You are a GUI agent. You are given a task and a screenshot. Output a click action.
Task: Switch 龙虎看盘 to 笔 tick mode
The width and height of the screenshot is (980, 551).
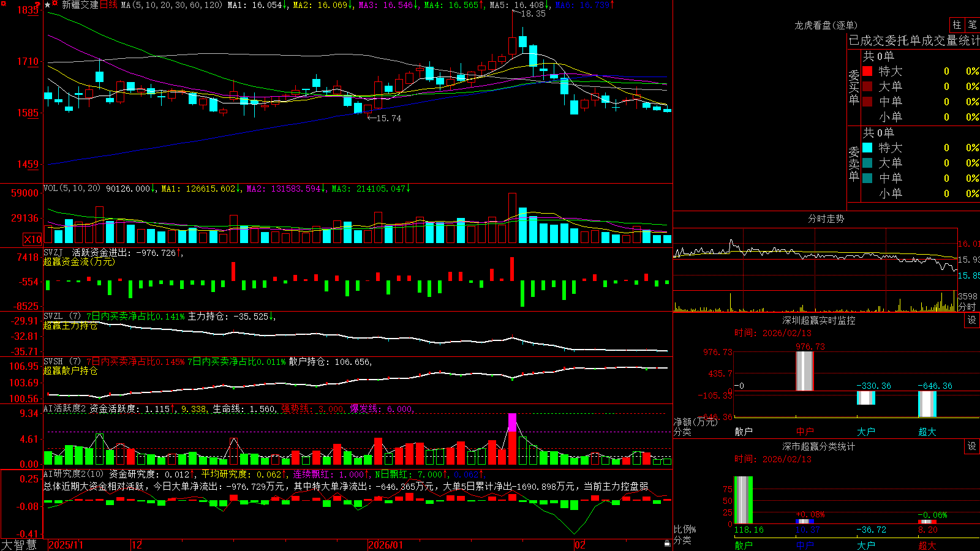972,24
